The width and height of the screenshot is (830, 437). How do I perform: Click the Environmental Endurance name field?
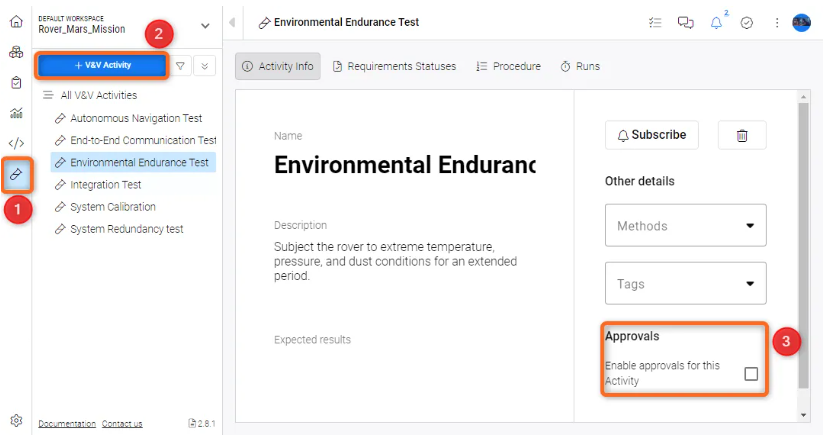click(x=404, y=165)
